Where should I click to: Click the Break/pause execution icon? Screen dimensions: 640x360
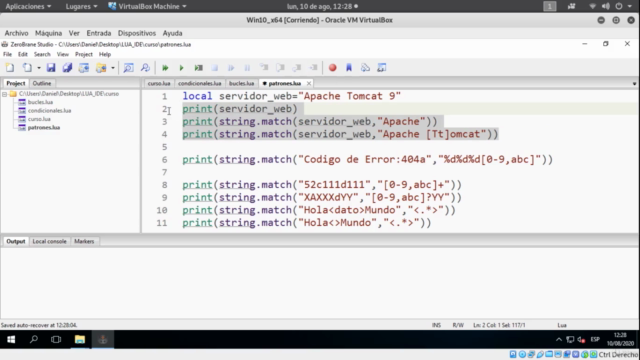click(247, 68)
